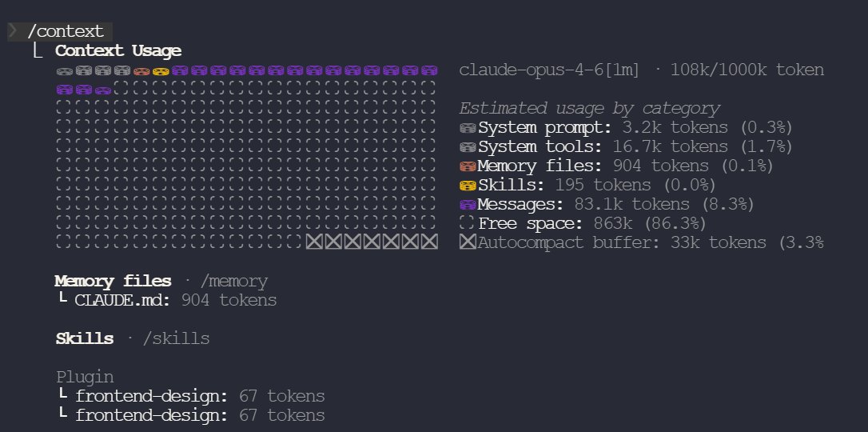This screenshot has width=868, height=432.
Task: Click the tree branch beside Context Usage
Action: 38,51
